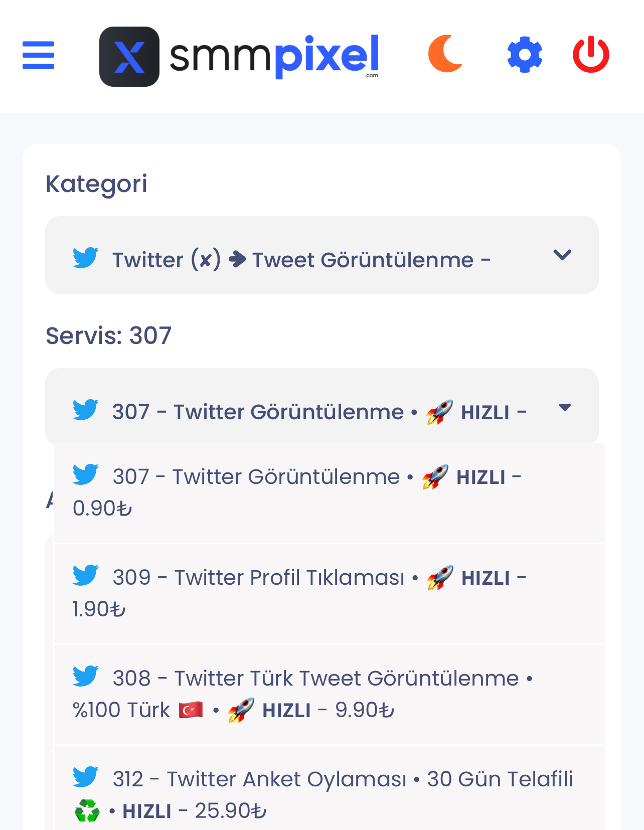
Task: Click the Twitter icon next to service 308
Action: (85, 676)
